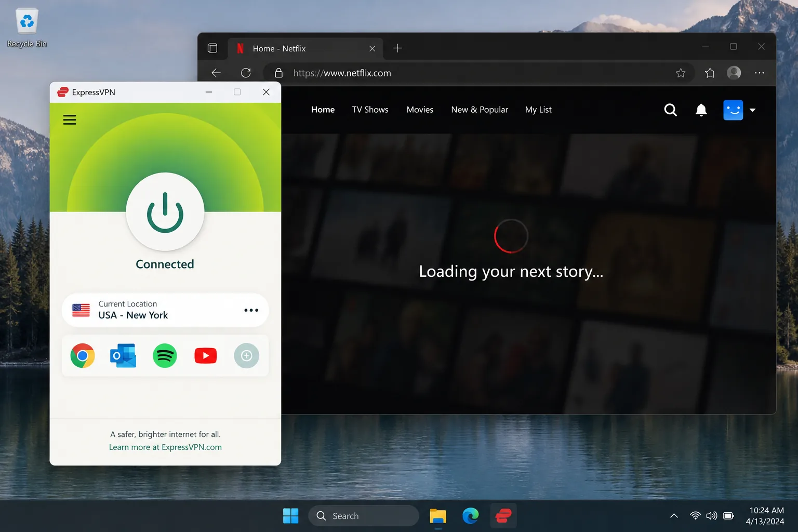This screenshot has height=532, width=798.
Task: Click the browser back arrow
Action: 216,73
